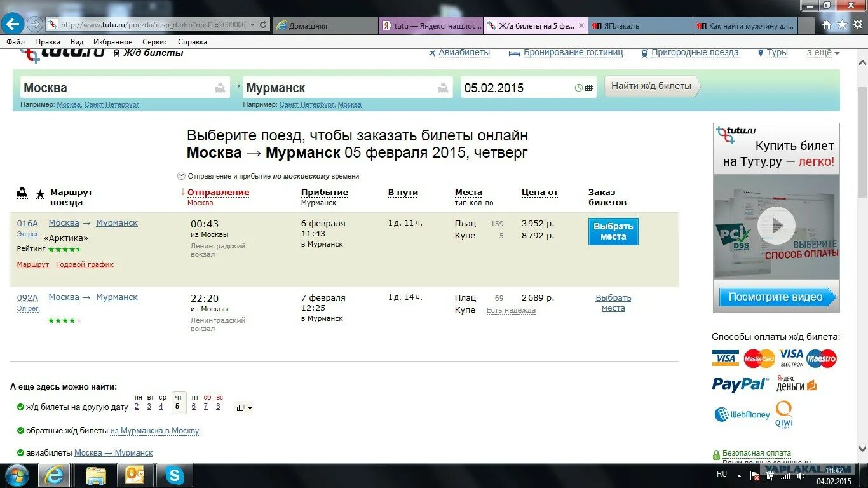
Task: Click the 'Отправление' sort column header
Action: [218, 193]
